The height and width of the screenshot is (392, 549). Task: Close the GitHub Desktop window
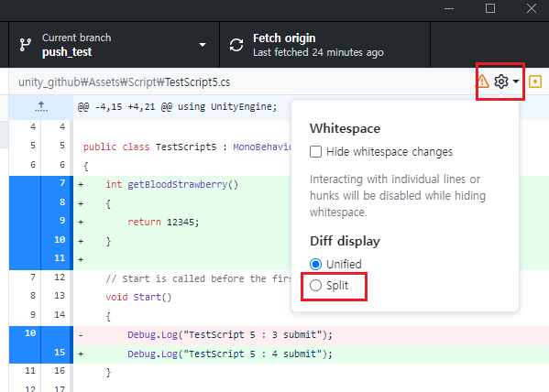click(x=532, y=8)
